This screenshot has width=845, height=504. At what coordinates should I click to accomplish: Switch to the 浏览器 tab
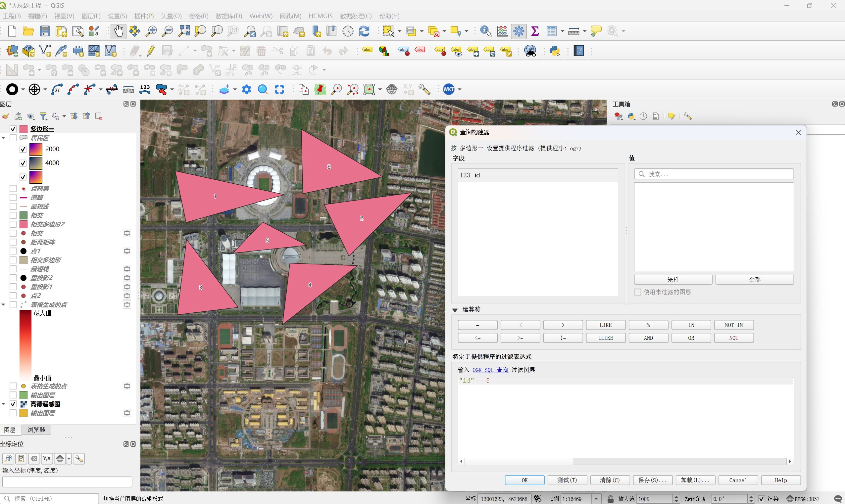36,430
